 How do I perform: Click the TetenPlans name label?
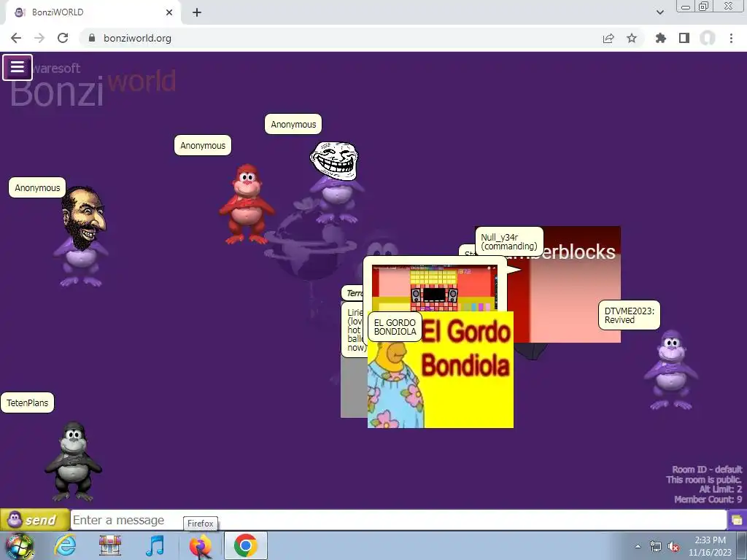point(27,402)
